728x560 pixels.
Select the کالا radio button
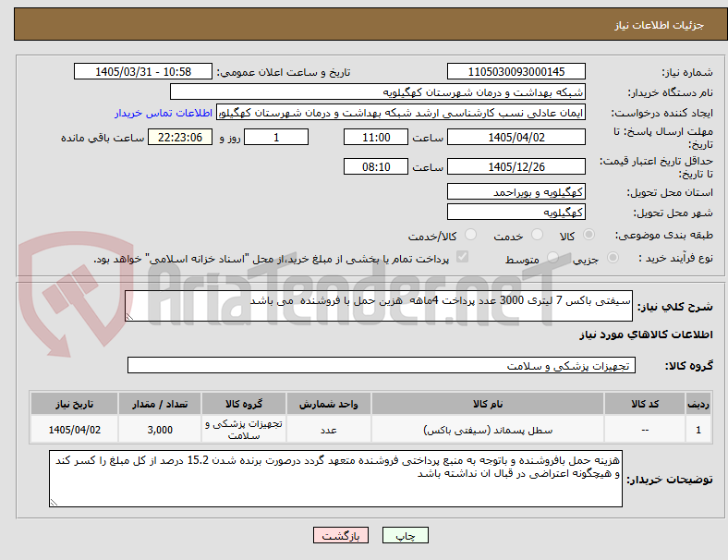588,235
